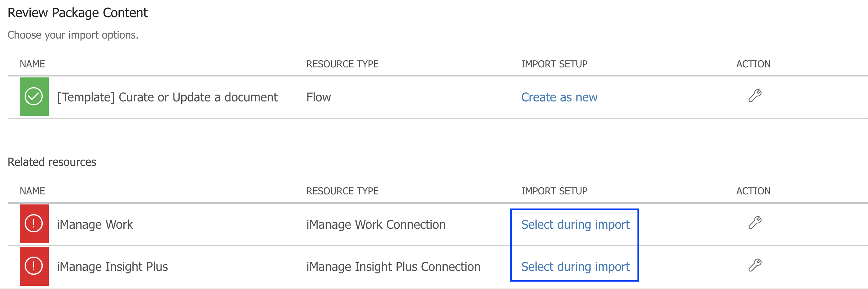Click the wrench icon for the Flow row

tap(754, 96)
